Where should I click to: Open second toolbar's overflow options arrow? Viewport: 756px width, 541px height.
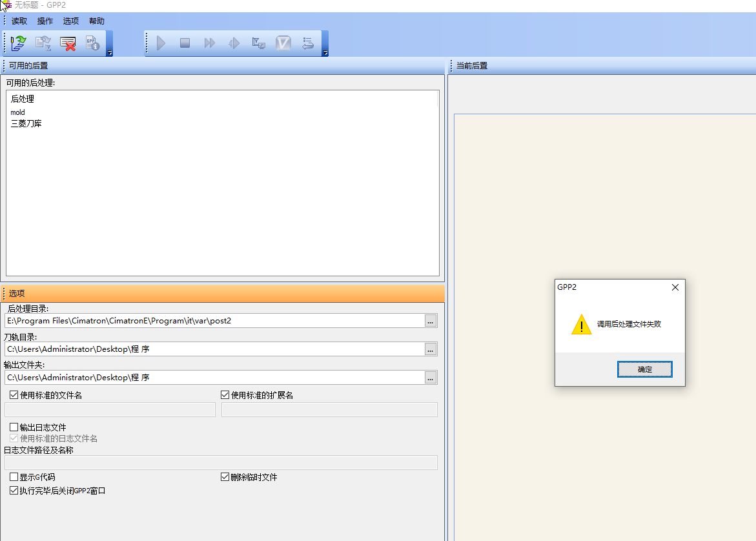[325, 53]
